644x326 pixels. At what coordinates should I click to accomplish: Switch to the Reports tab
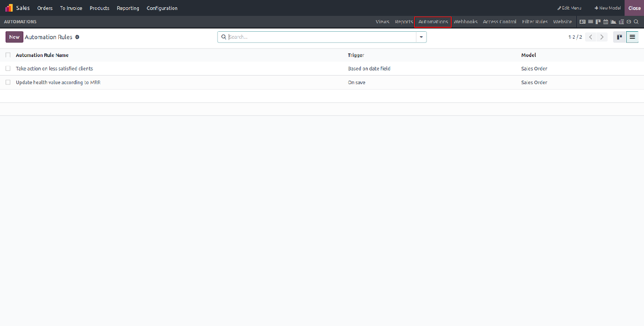[x=404, y=22]
